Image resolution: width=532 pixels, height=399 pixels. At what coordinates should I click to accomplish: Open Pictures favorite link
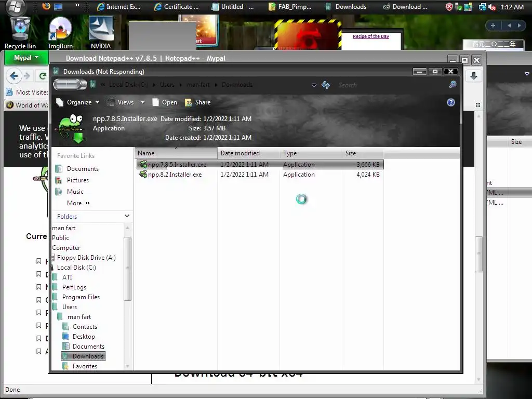[x=72, y=180]
